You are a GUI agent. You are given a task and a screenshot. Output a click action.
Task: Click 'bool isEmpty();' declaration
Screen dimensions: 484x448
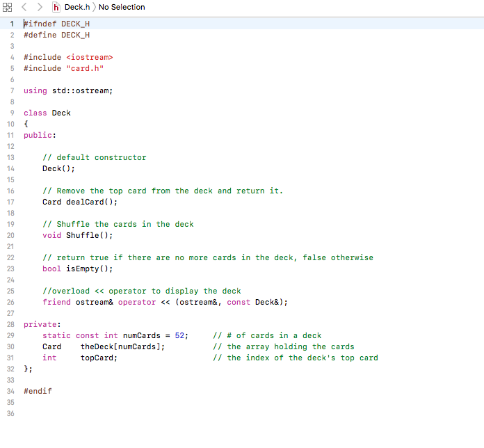[x=77, y=269]
